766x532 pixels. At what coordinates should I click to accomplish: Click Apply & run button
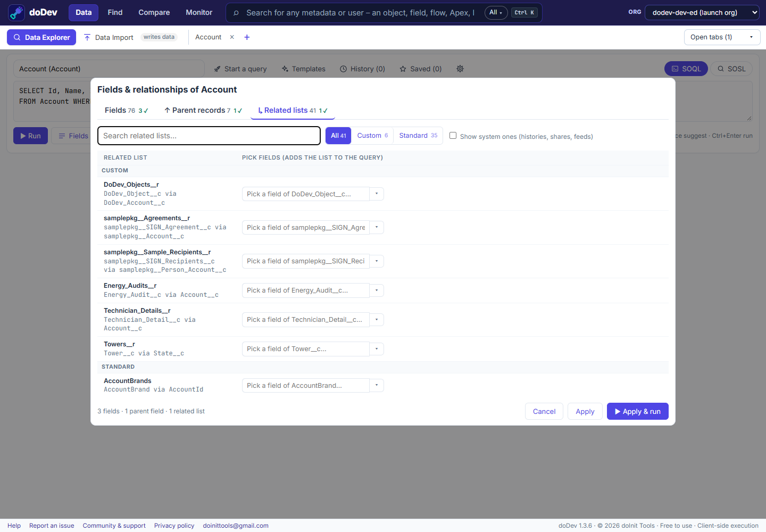(638, 411)
